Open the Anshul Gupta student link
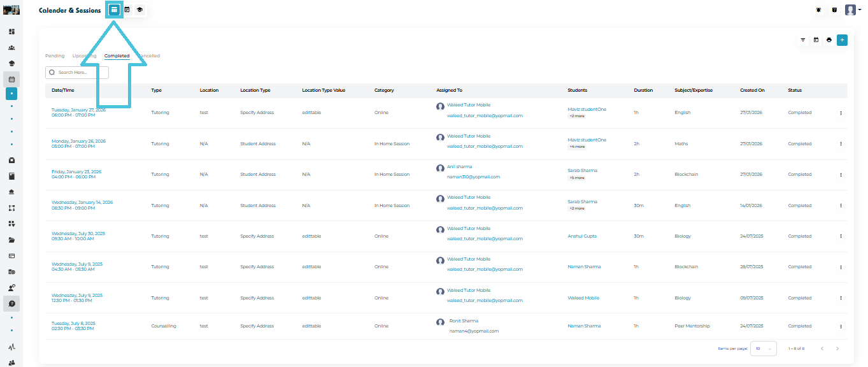Viewport: 868px width, 367px height. [x=582, y=236]
